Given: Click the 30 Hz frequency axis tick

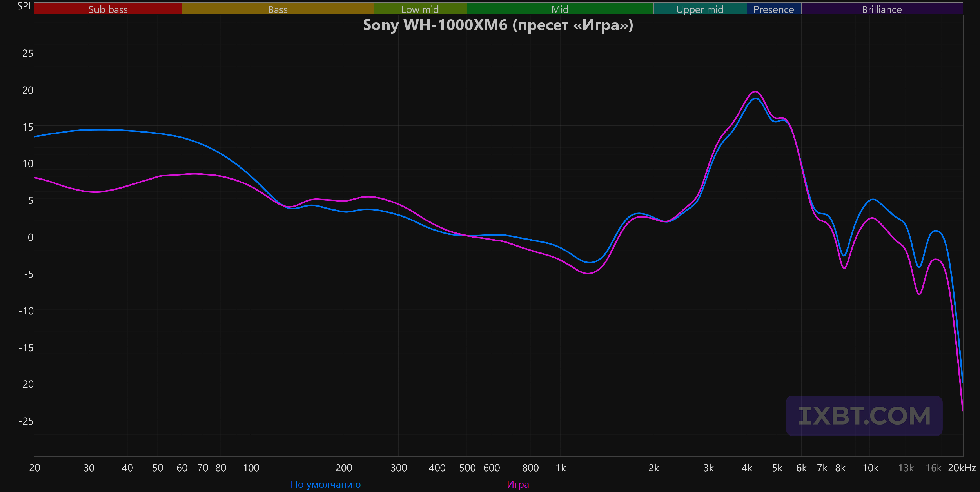Looking at the screenshot, I should (x=89, y=468).
